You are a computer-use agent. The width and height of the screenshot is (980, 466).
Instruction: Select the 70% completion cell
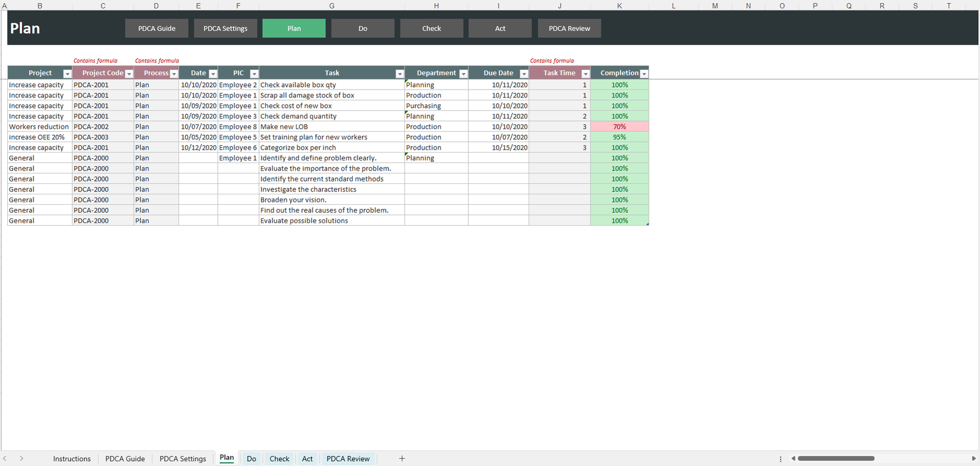[619, 127]
